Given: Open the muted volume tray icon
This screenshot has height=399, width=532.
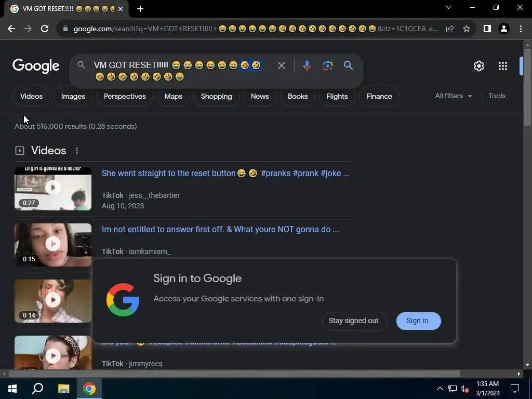Looking at the screenshot, I should (465, 389).
